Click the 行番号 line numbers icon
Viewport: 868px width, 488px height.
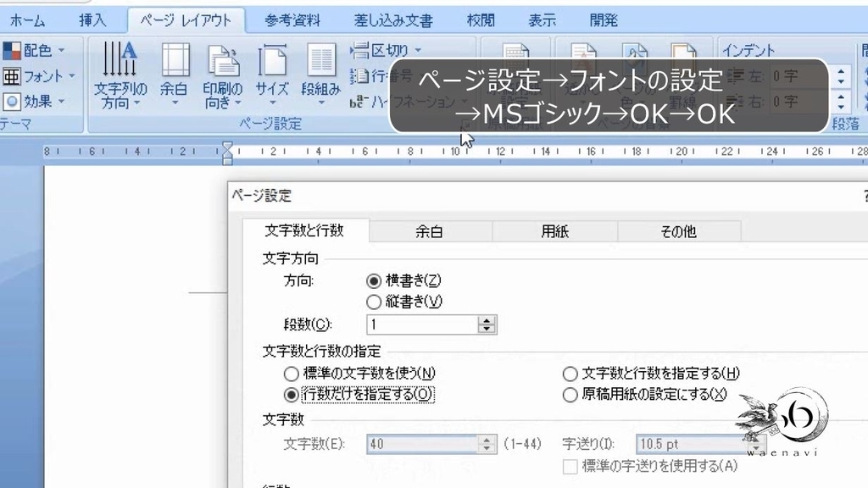coord(359,75)
